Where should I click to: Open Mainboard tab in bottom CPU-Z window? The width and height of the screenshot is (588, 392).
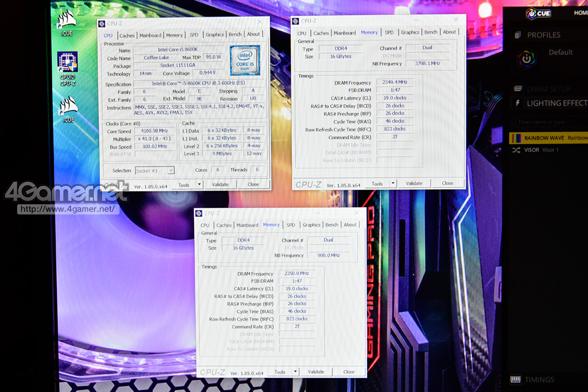click(x=247, y=225)
